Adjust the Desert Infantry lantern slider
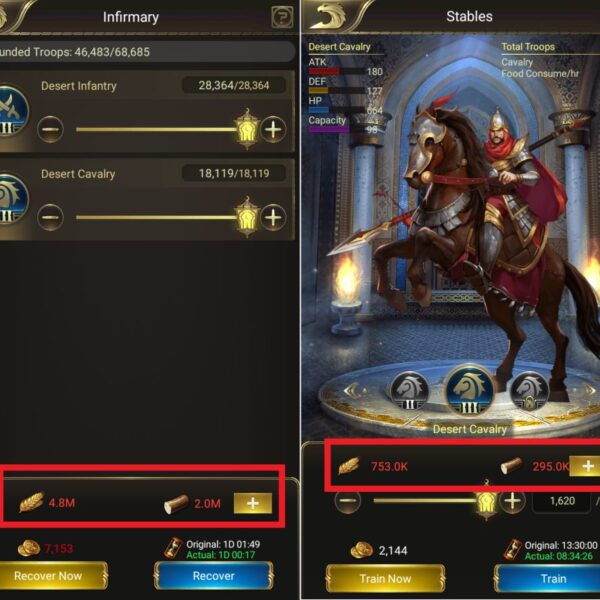 point(247,129)
